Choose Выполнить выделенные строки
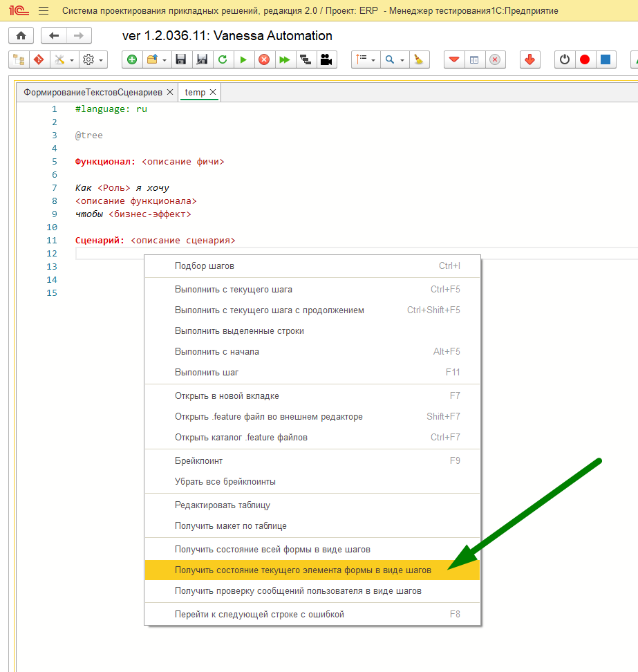The image size is (638, 672). tap(312, 331)
